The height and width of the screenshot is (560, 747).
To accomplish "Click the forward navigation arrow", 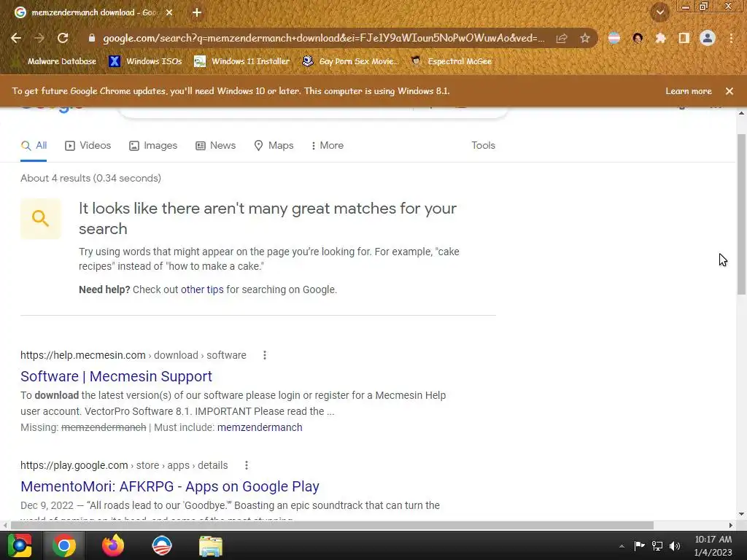I will (39, 38).
